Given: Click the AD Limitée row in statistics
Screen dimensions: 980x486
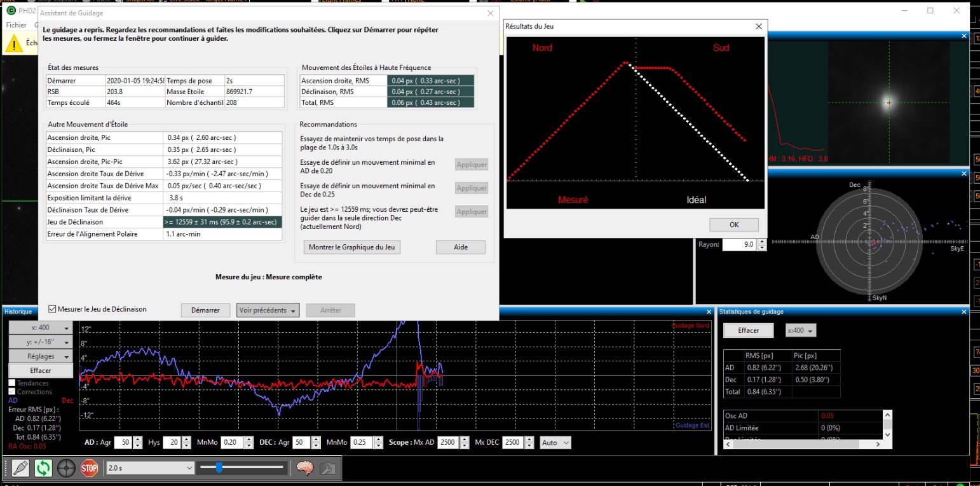Looking at the screenshot, I should coord(803,427).
